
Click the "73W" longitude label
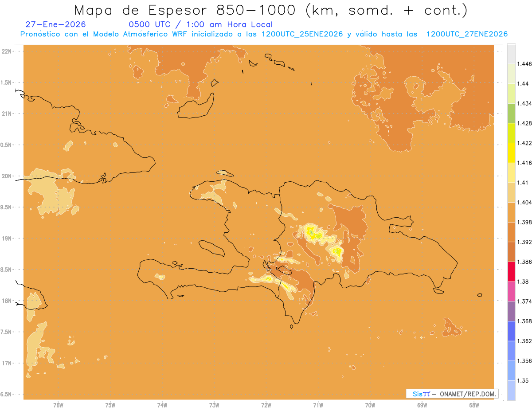(214, 405)
